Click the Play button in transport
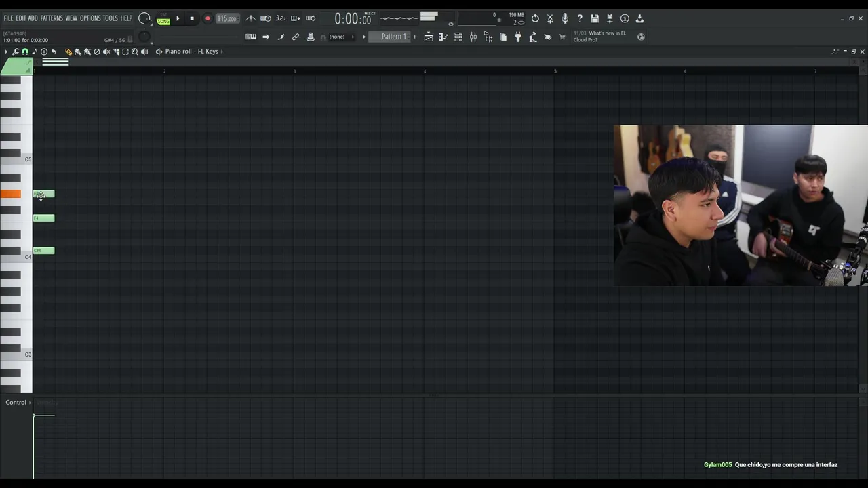The width and height of the screenshot is (868, 488). pos(178,19)
